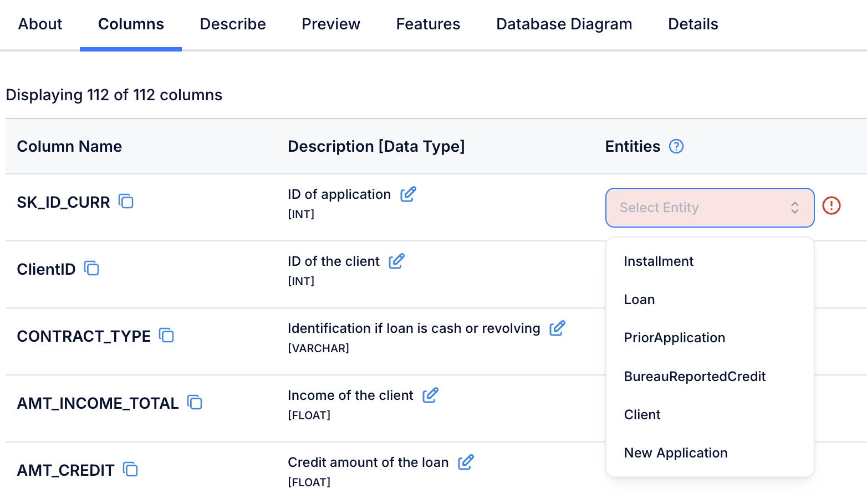Open the Entities help tooltip icon
This screenshot has width=867, height=504.
click(x=676, y=146)
